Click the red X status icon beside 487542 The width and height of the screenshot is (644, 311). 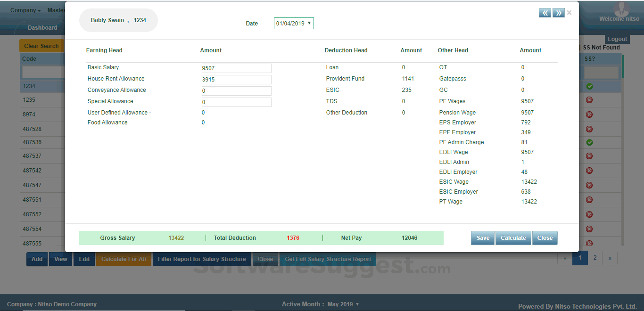[x=589, y=171]
